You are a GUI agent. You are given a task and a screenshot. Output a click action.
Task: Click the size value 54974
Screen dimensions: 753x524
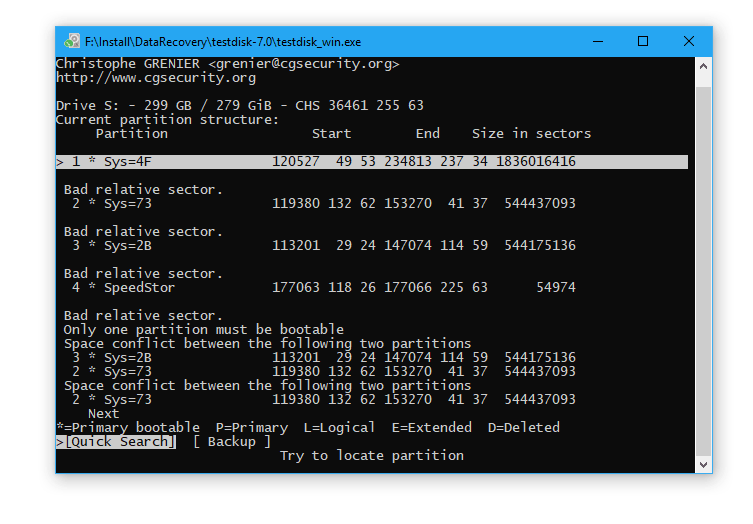tap(556, 288)
